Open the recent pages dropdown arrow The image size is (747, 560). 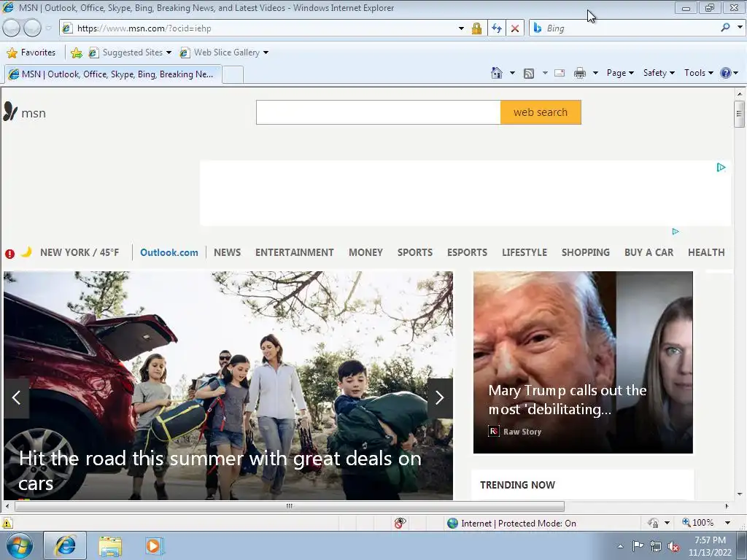click(49, 28)
